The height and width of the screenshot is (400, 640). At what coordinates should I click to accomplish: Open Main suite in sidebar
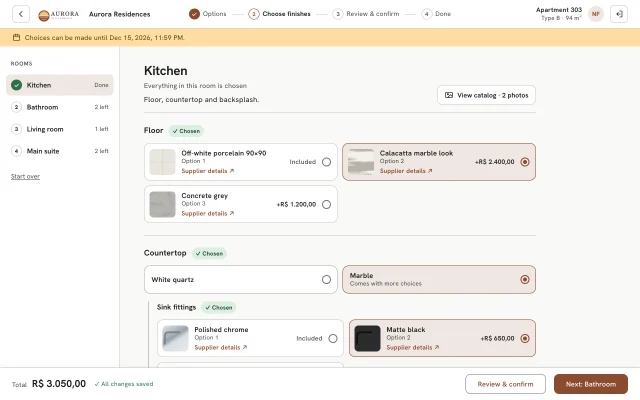60,151
